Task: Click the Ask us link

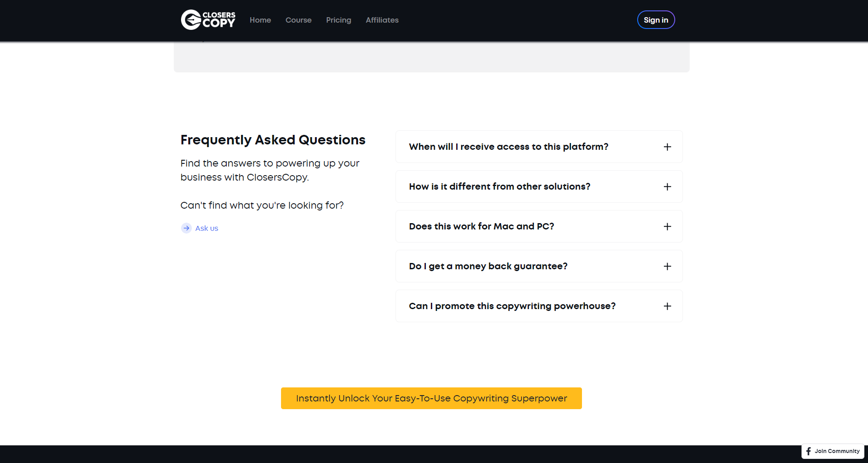Action: 206,228
